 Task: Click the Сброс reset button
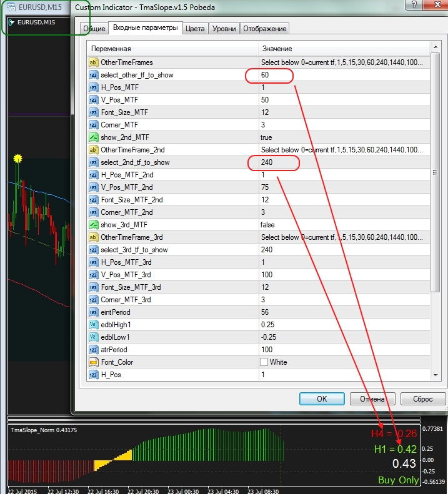tap(423, 399)
